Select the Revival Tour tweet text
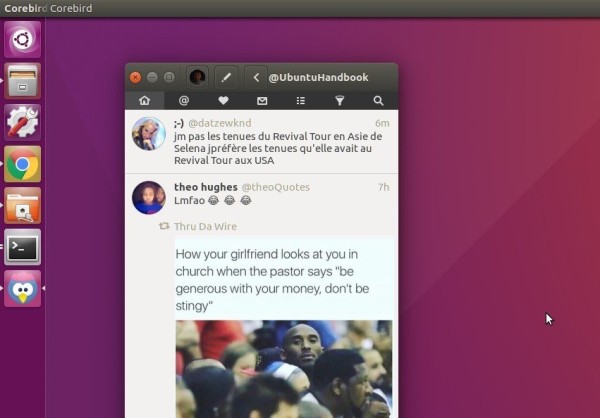The width and height of the screenshot is (600, 418). pyautogui.click(x=278, y=148)
